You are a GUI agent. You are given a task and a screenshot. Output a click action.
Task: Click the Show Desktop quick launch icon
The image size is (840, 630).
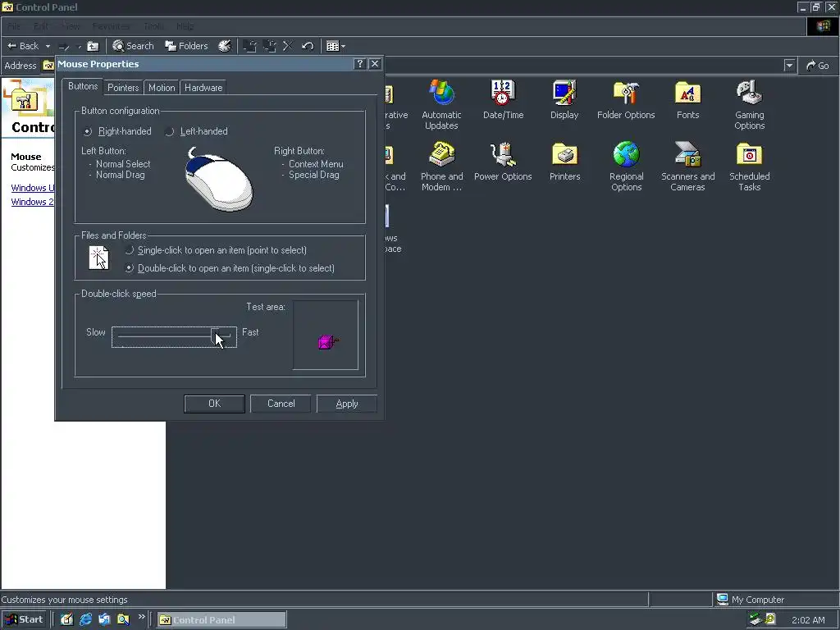pyautogui.click(x=66, y=619)
